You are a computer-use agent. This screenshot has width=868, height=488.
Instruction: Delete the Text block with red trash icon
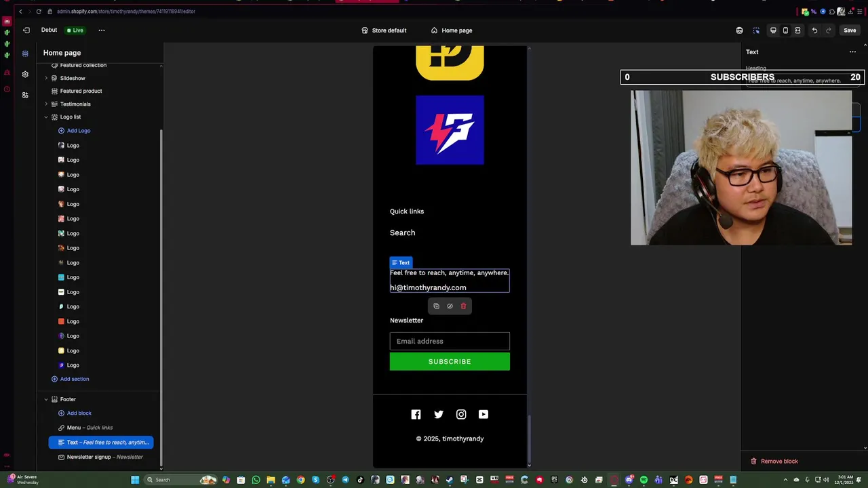[x=463, y=306]
